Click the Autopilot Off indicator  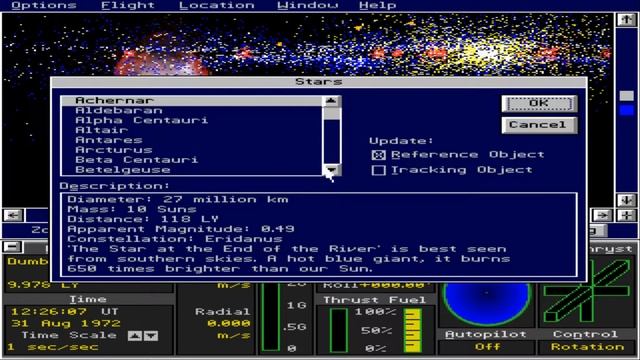(x=487, y=347)
